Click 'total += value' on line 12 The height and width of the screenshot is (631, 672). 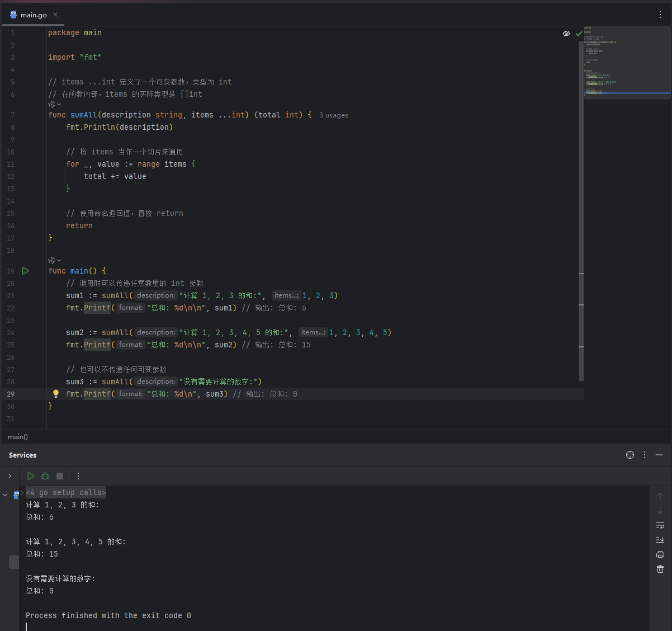(x=115, y=177)
